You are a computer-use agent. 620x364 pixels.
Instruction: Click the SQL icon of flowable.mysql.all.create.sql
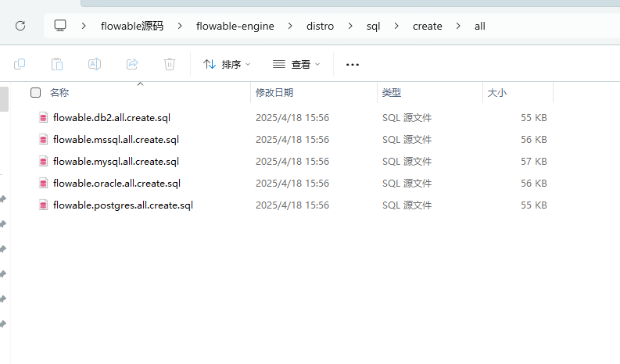[44, 161]
